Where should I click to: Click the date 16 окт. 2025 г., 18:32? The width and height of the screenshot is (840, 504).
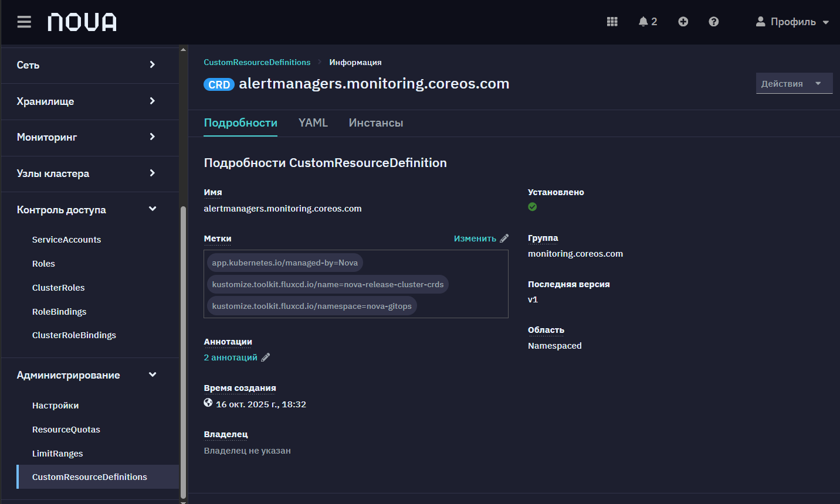tap(261, 404)
